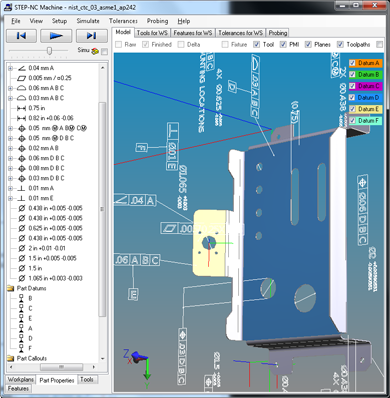Switch to Features for WS tab
Viewport: 390px width, 398px height.
[193, 33]
